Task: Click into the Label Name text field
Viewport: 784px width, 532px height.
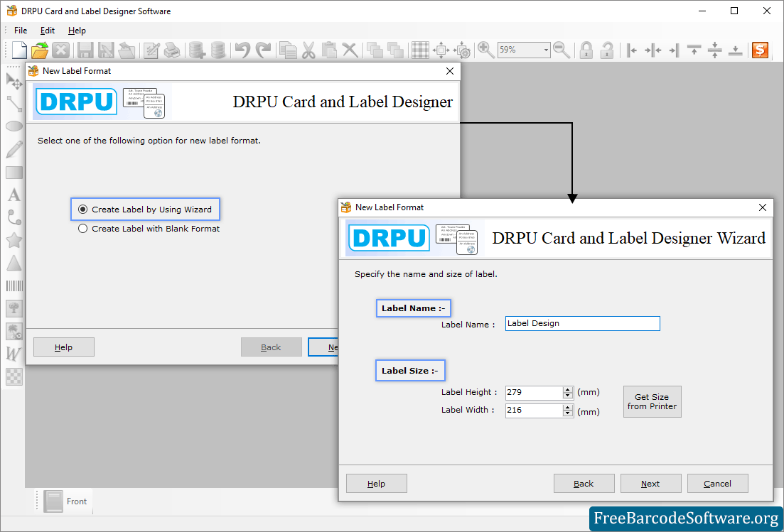Action: click(583, 323)
